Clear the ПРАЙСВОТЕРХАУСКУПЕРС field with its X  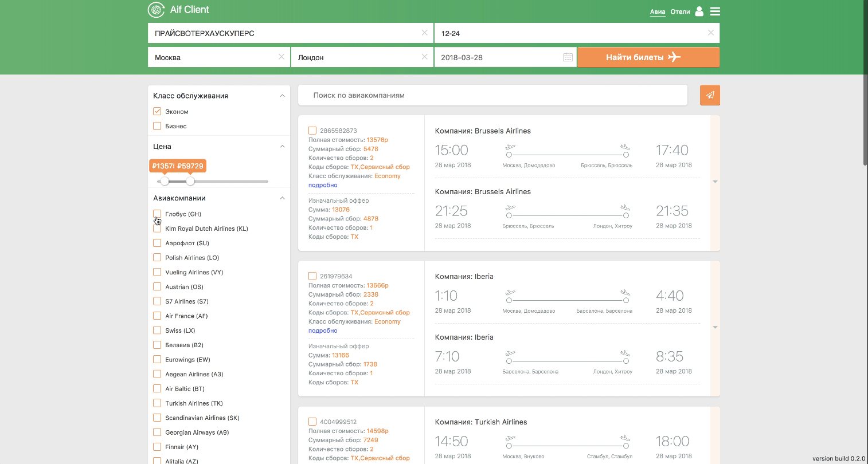point(424,33)
